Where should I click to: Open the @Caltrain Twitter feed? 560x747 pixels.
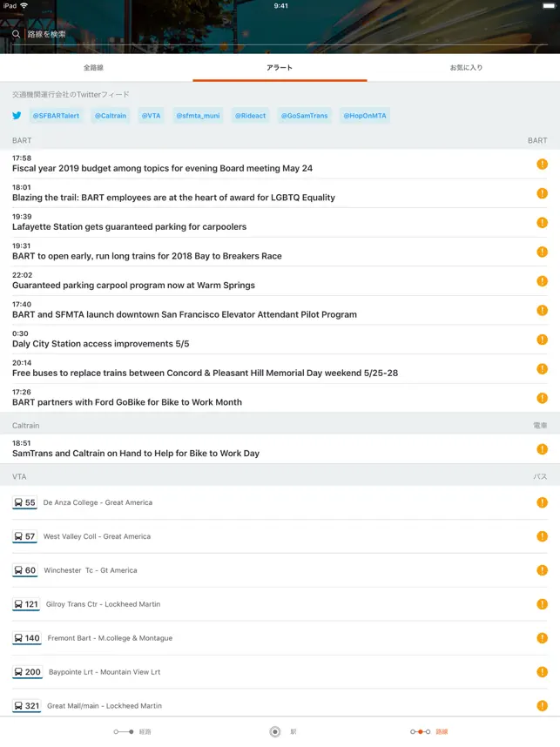[x=111, y=115]
